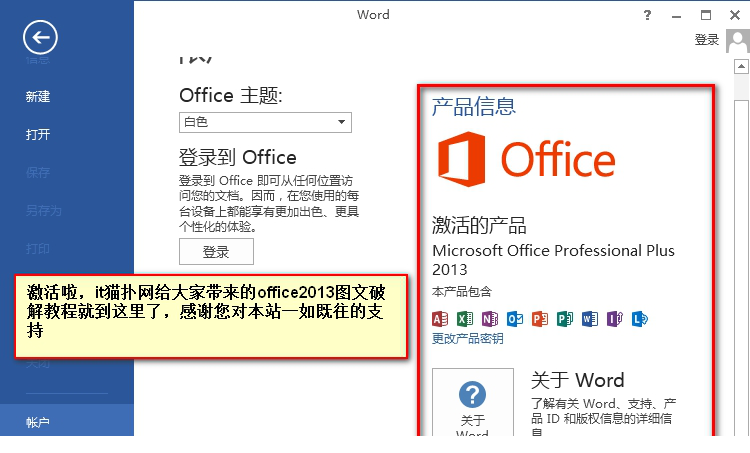Click the Word title in title bar
Screen dimensions: 750x453
(373, 15)
